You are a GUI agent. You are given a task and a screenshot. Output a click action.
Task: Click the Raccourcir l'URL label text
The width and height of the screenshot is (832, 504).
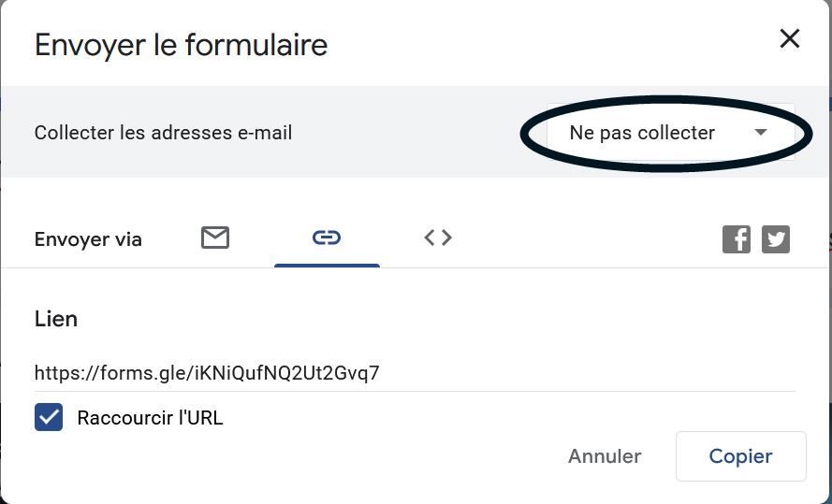(x=150, y=417)
